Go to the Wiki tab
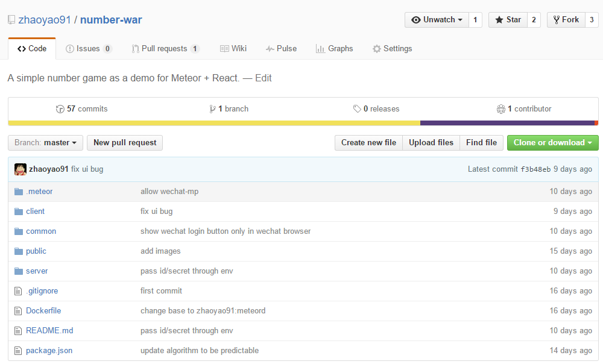The image size is (603, 364). click(233, 49)
